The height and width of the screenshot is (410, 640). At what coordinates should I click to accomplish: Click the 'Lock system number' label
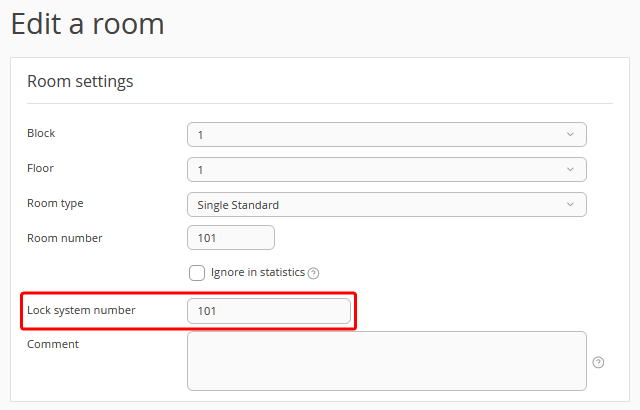(x=81, y=310)
